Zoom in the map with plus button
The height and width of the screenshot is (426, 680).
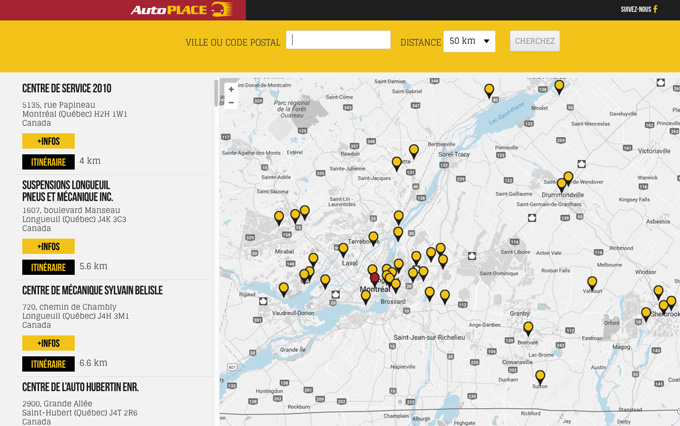pos(231,89)
